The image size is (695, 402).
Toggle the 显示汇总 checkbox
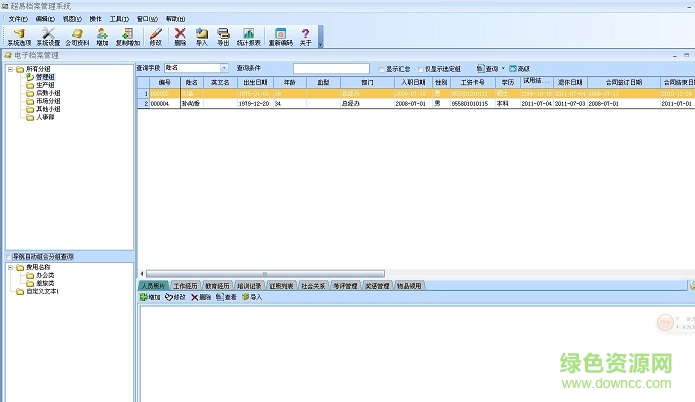382,69
